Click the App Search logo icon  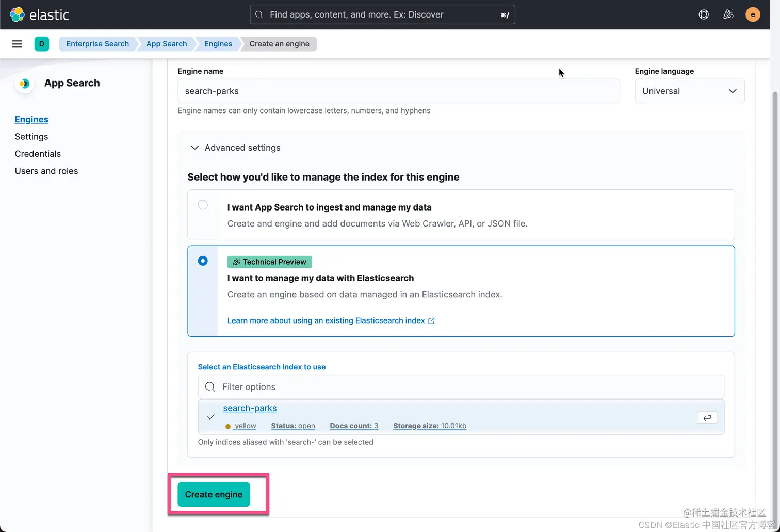(24, 84)
